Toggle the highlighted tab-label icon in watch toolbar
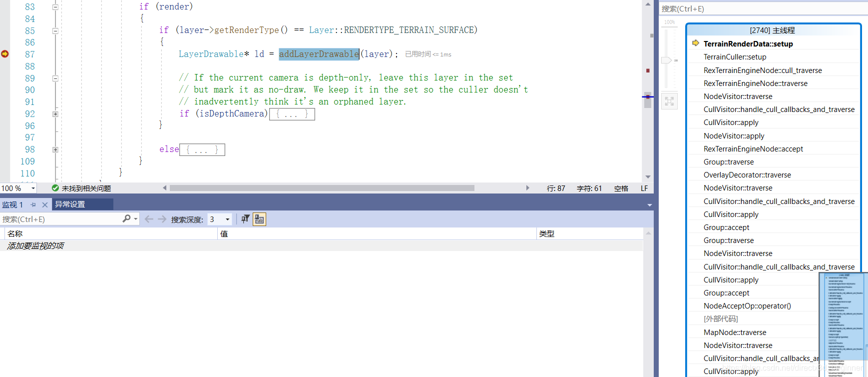This screenshot has height=377, width=868. (x=259, y=219)
